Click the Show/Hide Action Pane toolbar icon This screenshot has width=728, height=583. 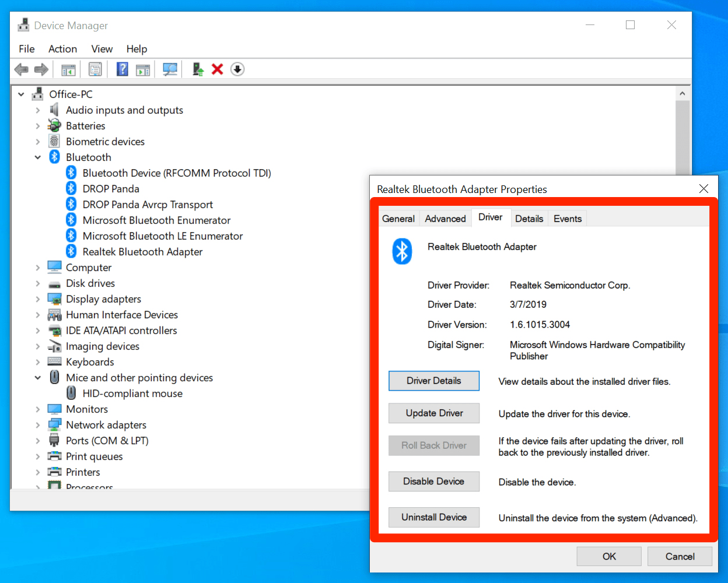pyautogui.click(x=143, y=69)
